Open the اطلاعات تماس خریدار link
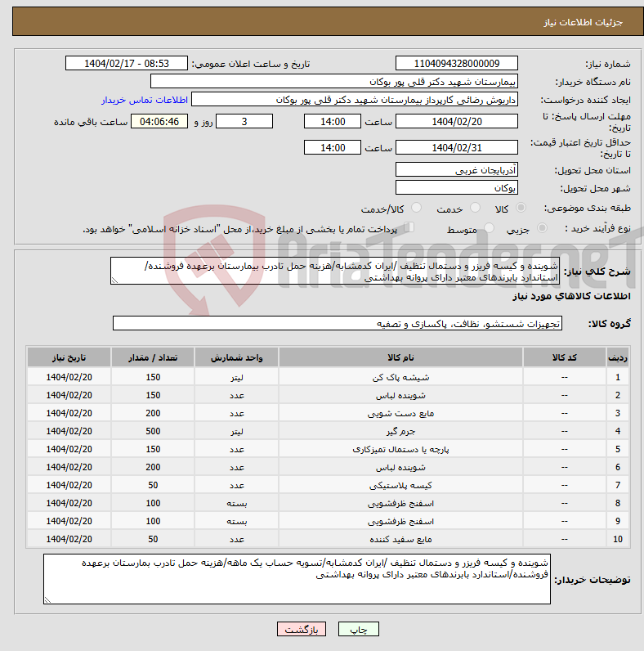This screenshot has height=651, width=644. coord(145,100)
